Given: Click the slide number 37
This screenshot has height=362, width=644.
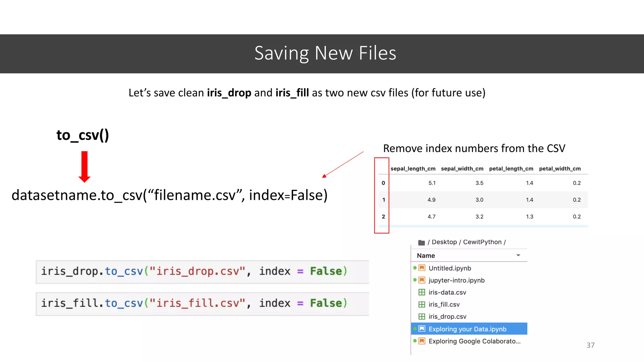Looking at the screenshot, I should point(591,345).
